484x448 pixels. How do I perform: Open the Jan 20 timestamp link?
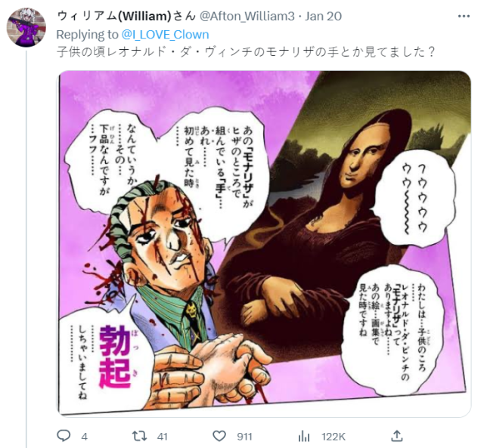pos(323,16)
